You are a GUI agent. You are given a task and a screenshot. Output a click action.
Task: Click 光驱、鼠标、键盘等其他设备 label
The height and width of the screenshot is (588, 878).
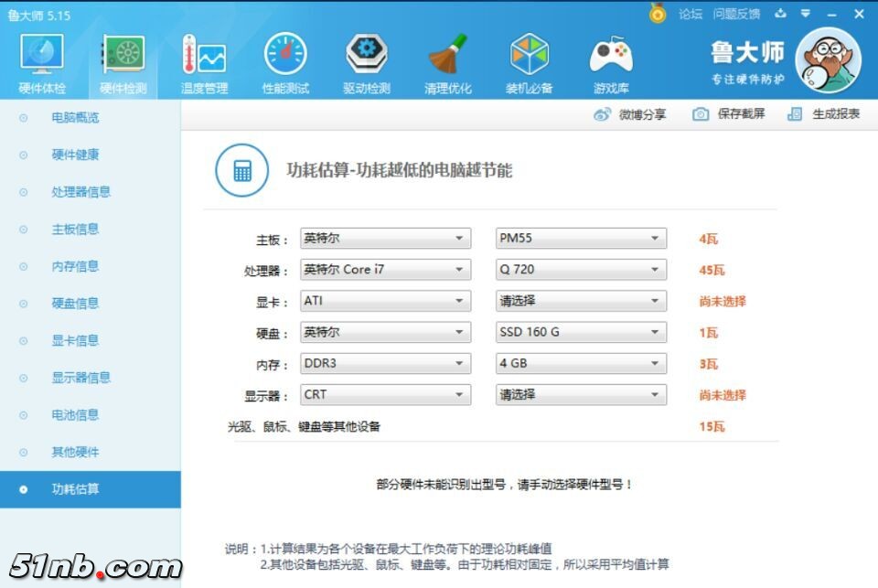pyautogui.click(x=304, y=427)
